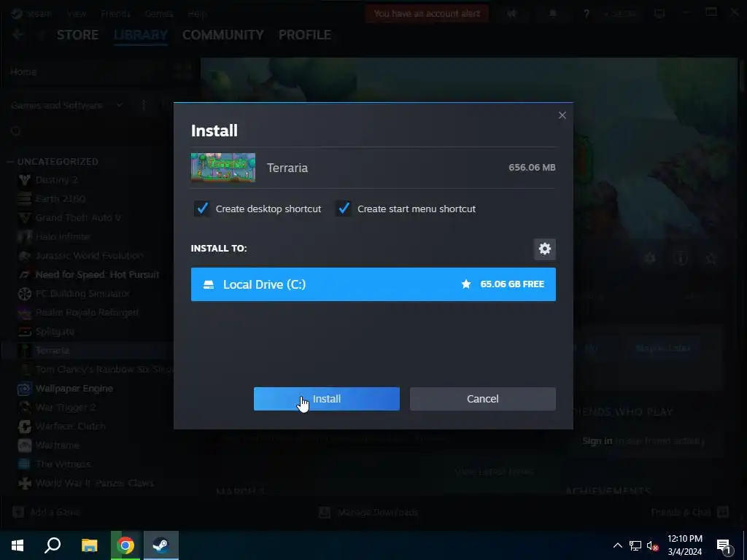Open the PROFILE tab
The height and width of the screenshot is (560, 747).
click(x=305, y=35)
